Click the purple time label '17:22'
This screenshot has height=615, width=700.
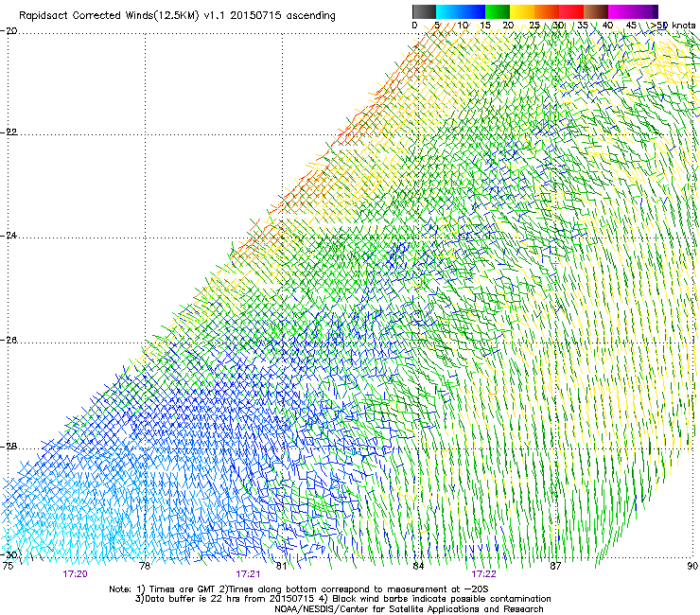[484, 574]
